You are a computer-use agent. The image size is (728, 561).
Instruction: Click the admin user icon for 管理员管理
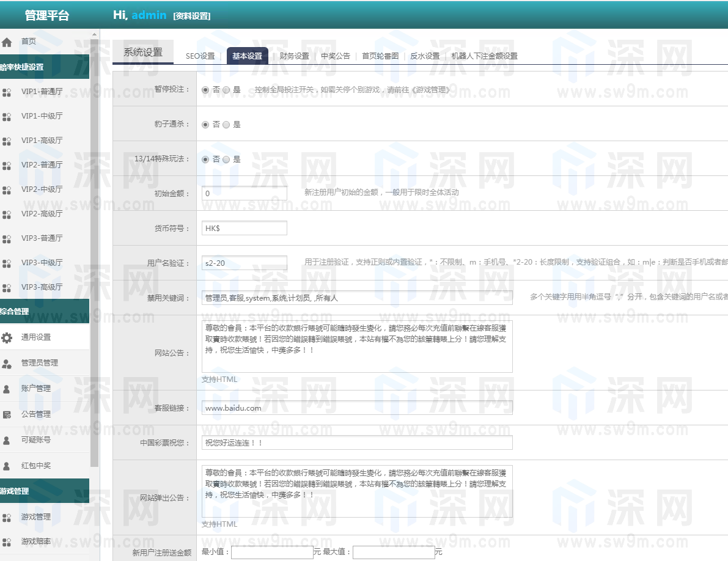(7, 363)
